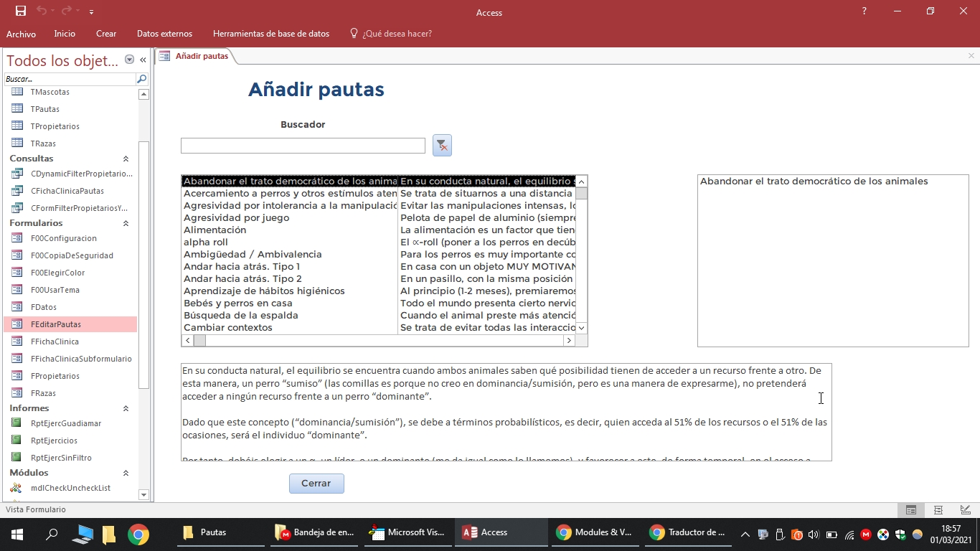Collapse the Formularios group
The width and height of the screenshot is (980, 551).
[126, 223]
